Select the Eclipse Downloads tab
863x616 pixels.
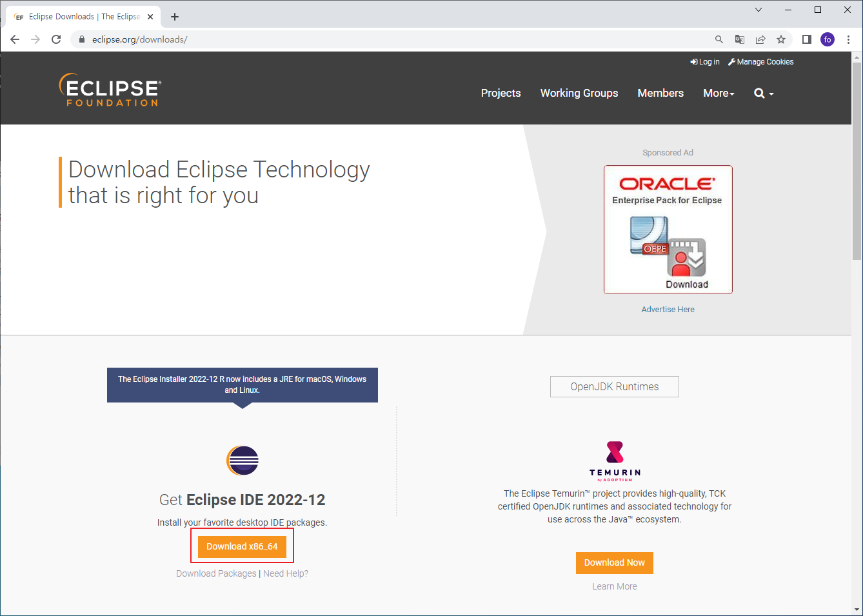click(x=84, y=17)
